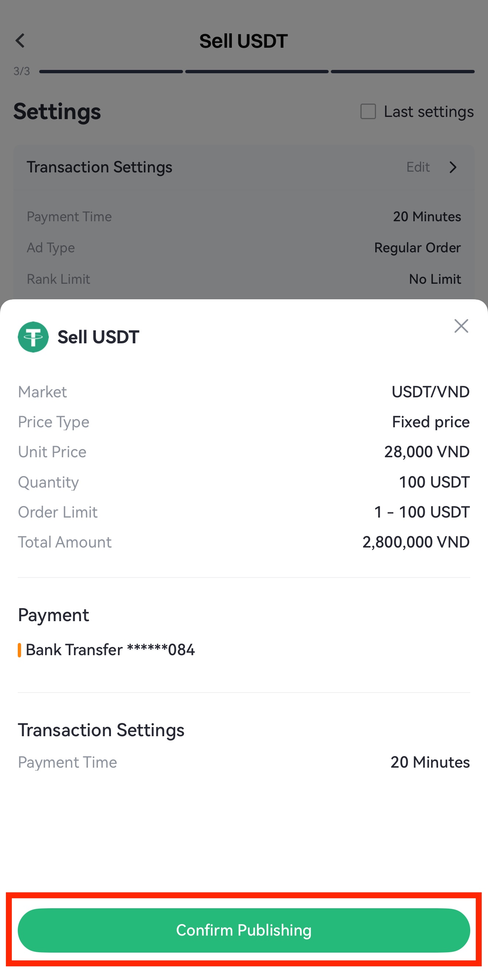Tap the step progress bar

257,71
